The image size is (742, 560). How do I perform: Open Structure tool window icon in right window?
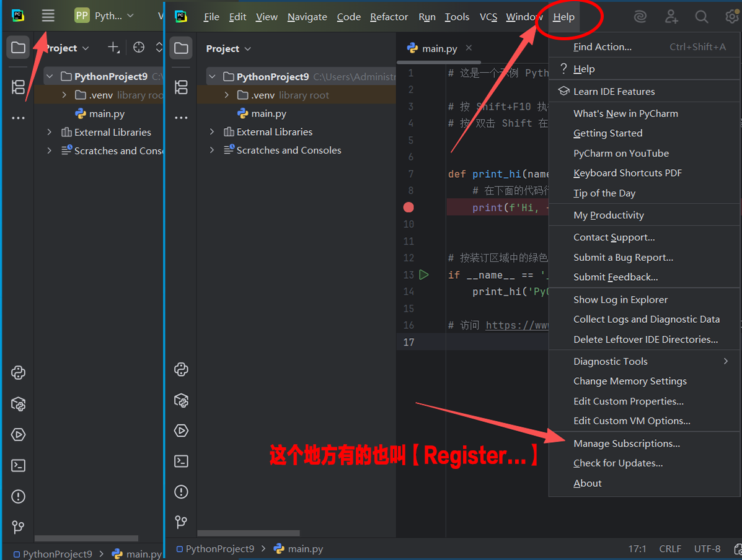click(x=181, y=87)
